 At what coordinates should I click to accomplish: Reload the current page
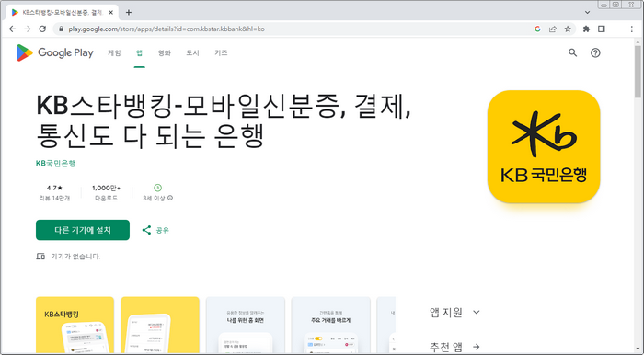coord(42,29)
